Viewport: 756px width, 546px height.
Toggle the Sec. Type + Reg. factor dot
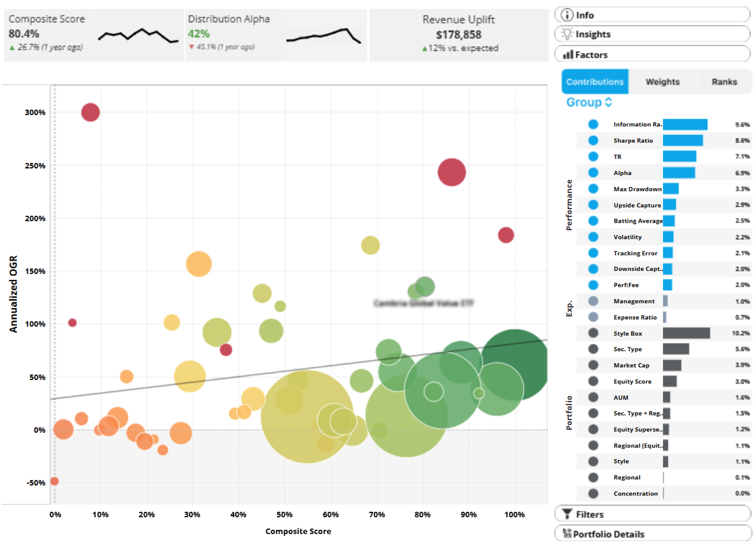point(593,413)
